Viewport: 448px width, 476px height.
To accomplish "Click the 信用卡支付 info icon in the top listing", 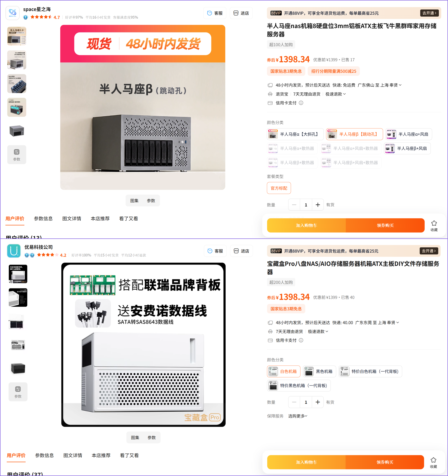I will 301,103.
